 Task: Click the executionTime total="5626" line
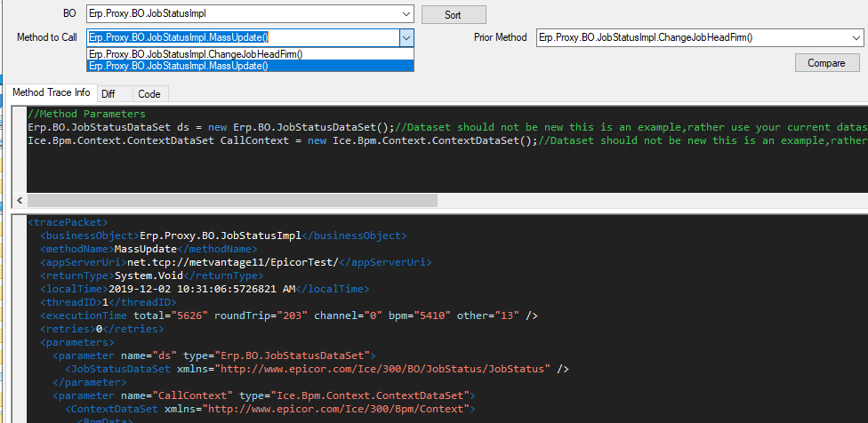coord(289,315)
